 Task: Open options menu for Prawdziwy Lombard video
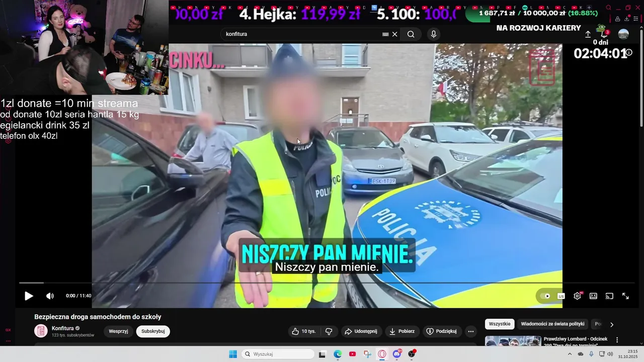pos(617,340)
